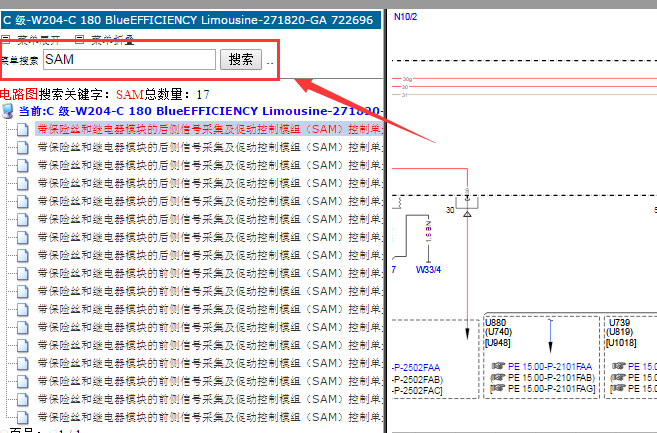The height and width of the screenshot is (433, 657).
Task: Open the W33/4 ground point link
Action: 428,270
